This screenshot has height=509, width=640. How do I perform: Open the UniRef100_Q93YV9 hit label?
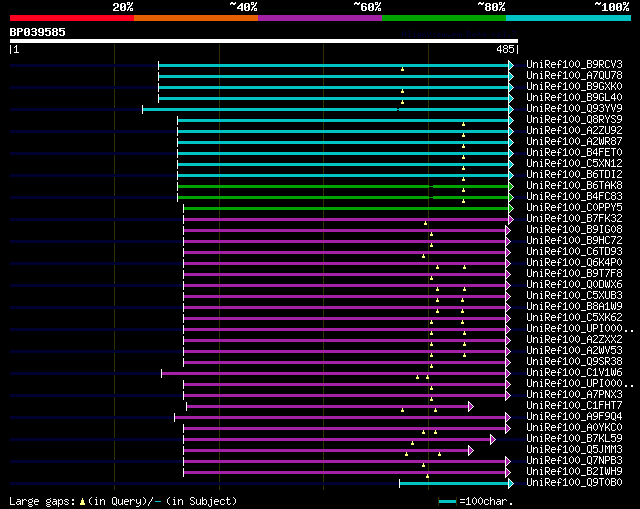pyautogui.click(x=574, y=109)
